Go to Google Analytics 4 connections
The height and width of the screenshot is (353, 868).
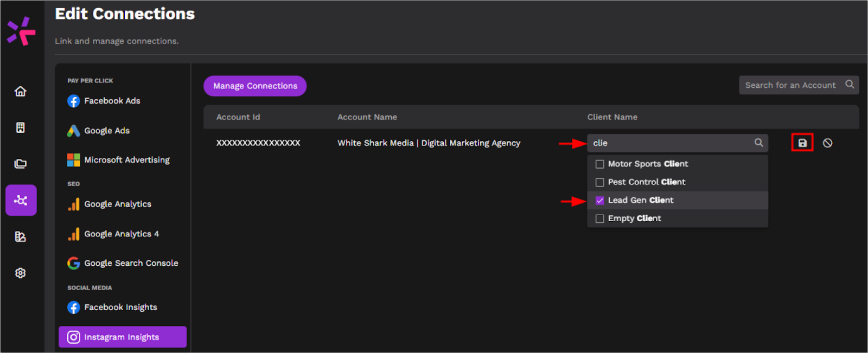tap(123, 234)
